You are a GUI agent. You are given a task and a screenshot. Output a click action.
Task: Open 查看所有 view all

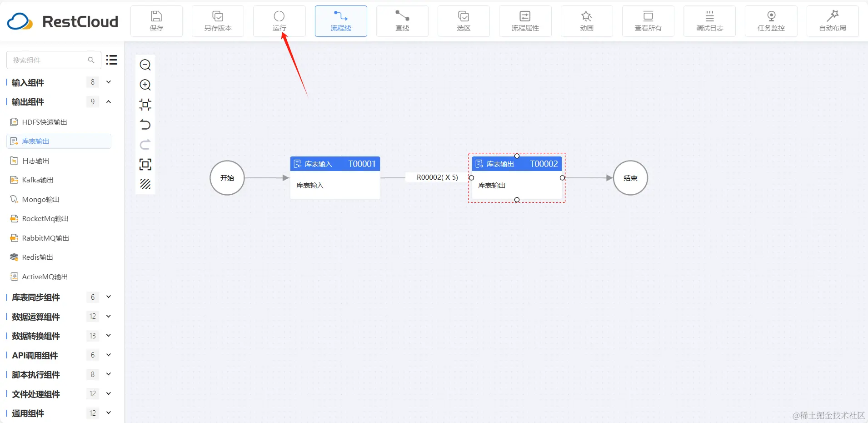pyautogui.click(x=648, y=21)
